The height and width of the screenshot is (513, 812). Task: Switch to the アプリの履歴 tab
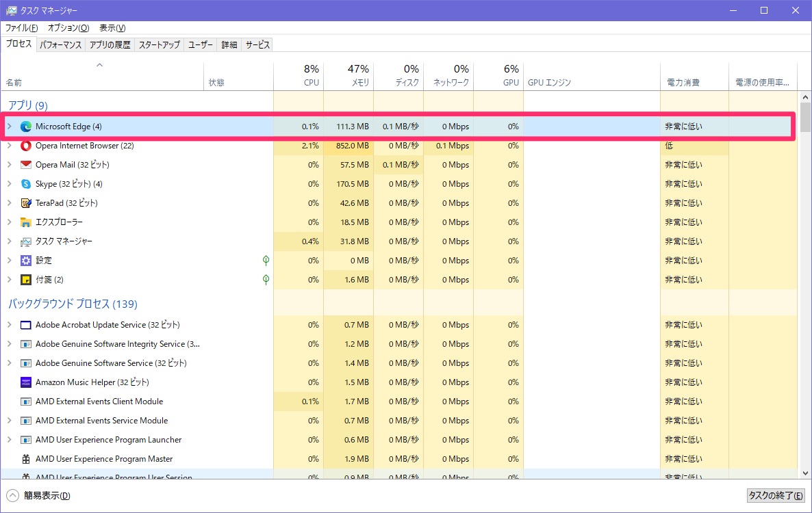click(110, 45)
